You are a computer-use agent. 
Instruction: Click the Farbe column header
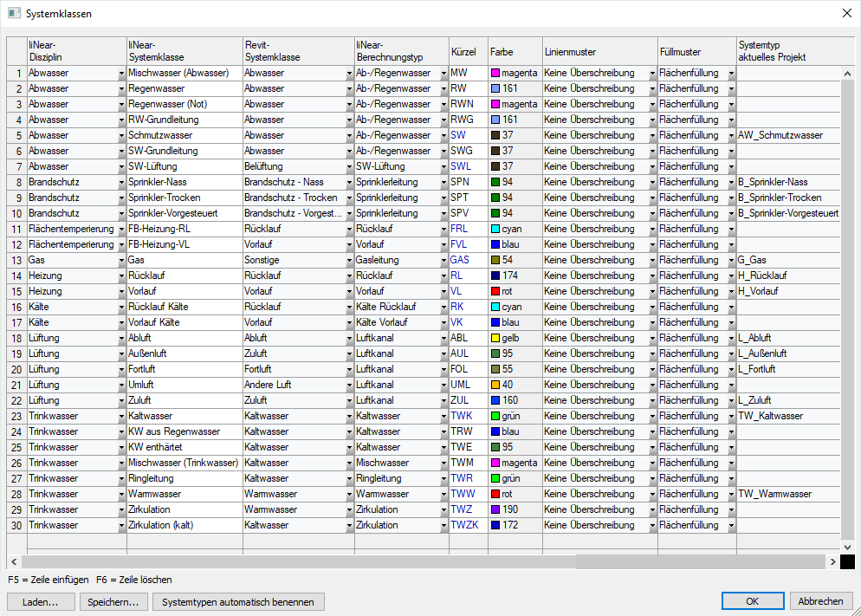(515, 51)
